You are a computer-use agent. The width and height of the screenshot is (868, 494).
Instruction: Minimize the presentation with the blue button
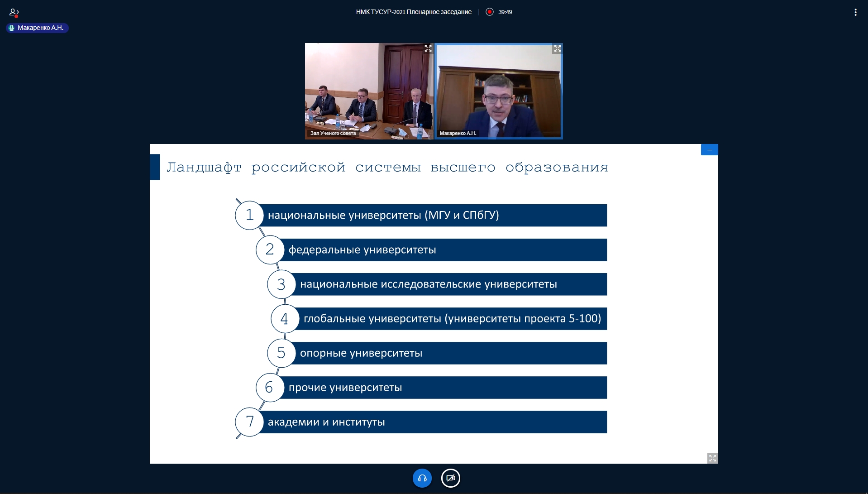pos(709,150)
